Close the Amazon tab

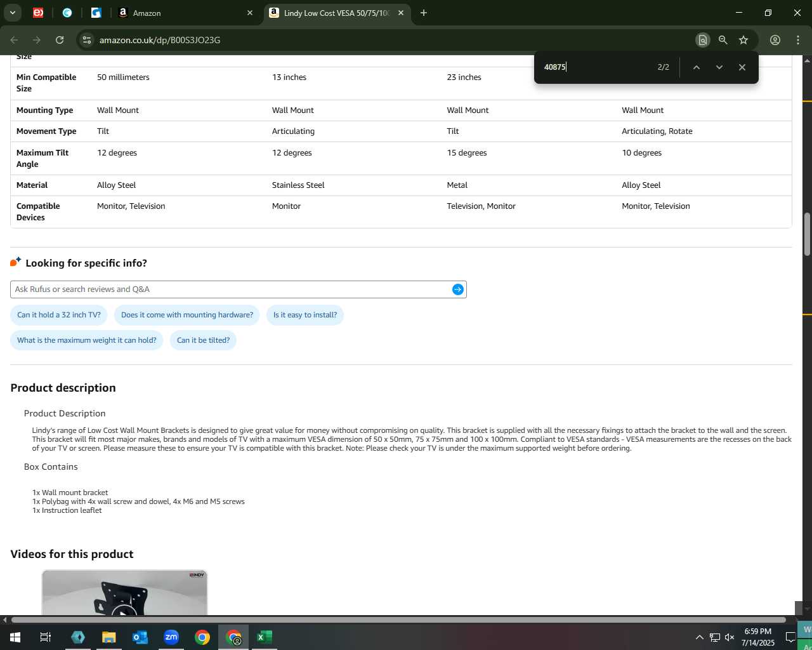pos(250,13)
